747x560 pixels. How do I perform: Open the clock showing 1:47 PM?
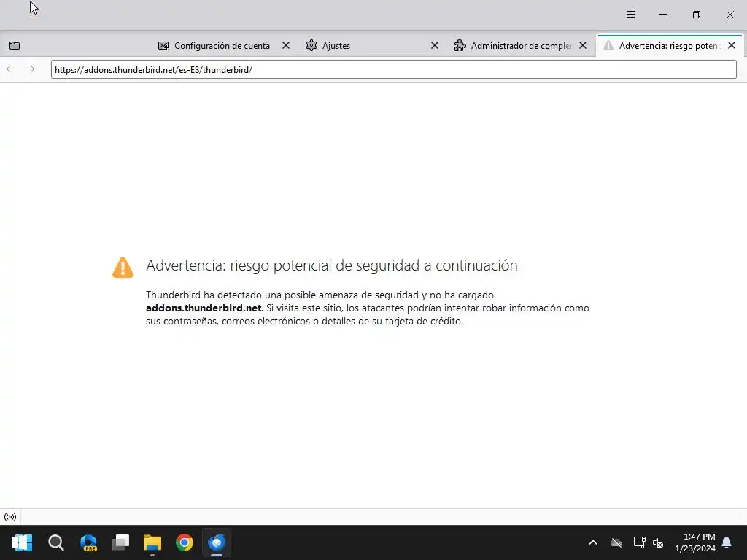pyautogui.click(x=695, y=542)
